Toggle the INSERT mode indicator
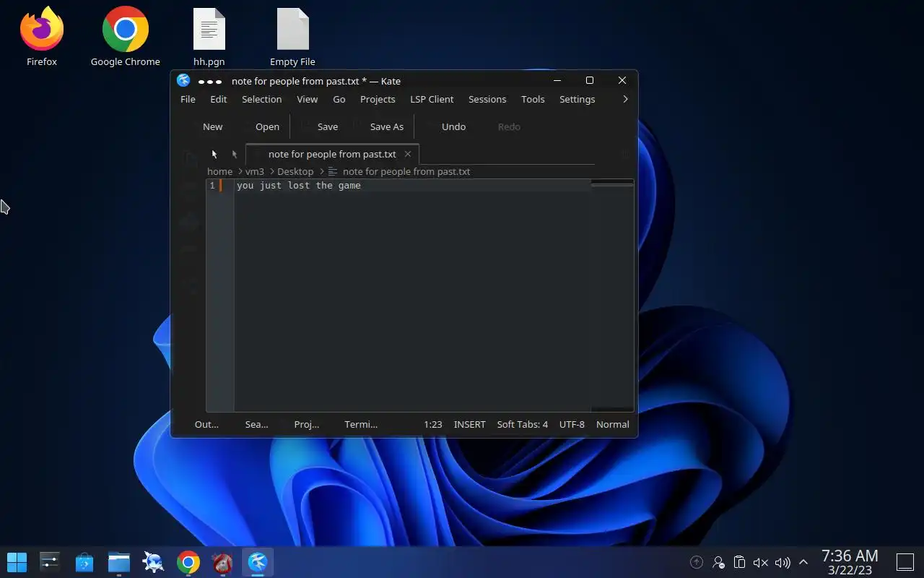Screen dimensions: 924x578 (x=469, y=424)
